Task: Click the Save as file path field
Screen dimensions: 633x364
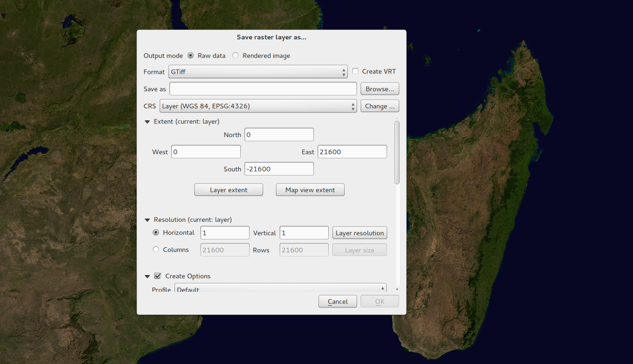Action: coord(263,89)
